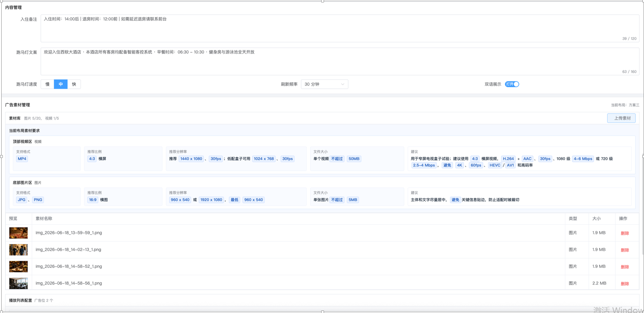
Task: Click the 类型 column header
Action: [x=573, y=219]
